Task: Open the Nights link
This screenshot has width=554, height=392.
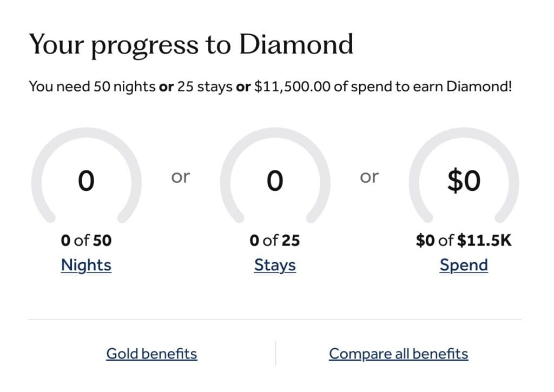Action: tap(86, 265)
